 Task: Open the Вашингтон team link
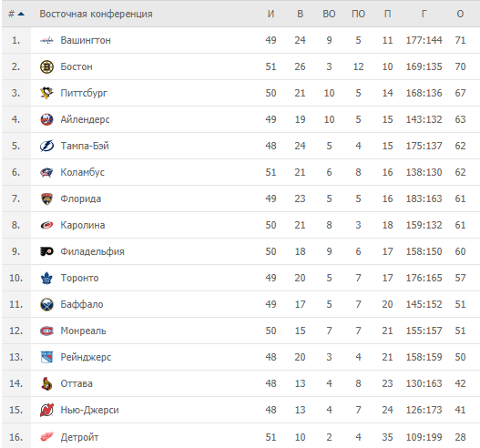pyautogui.click(x=86, y=40)
